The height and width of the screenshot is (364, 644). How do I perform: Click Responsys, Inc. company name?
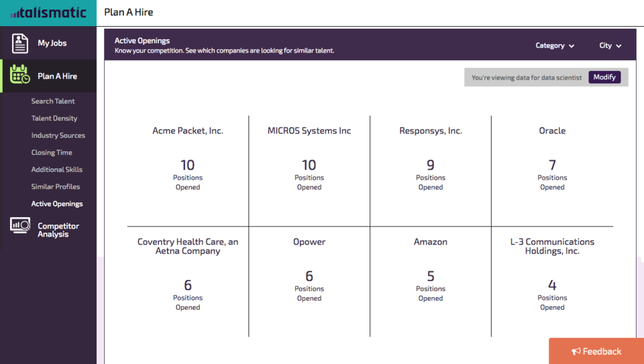(431, 131)
